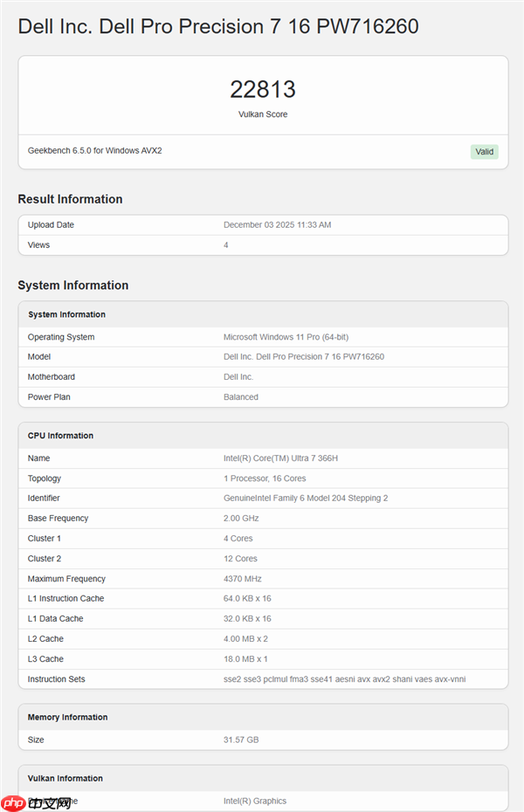The height and width of the screenshot is (812, 524).
Task: Click the green Valid badge
Action: pos(484,152)
